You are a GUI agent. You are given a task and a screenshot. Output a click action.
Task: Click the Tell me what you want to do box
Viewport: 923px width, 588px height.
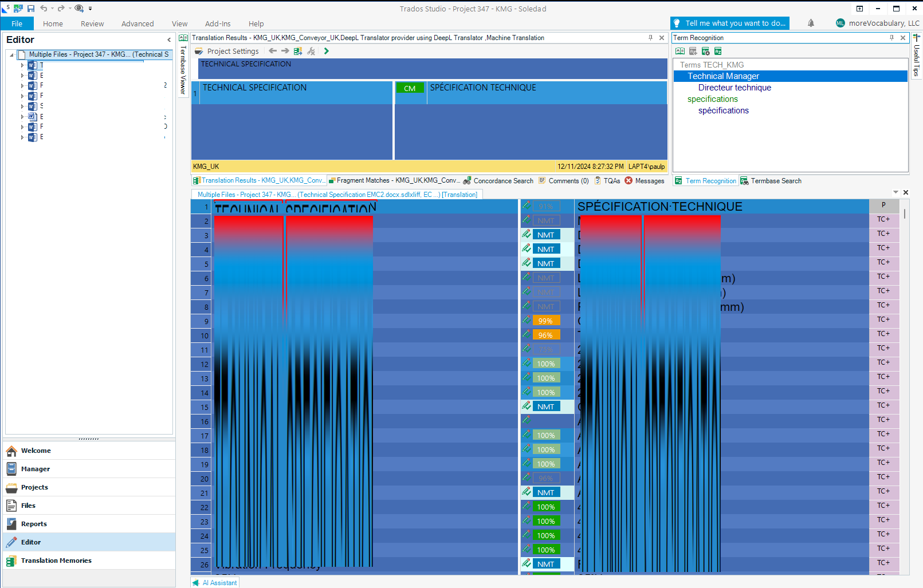tap(729, 23)
